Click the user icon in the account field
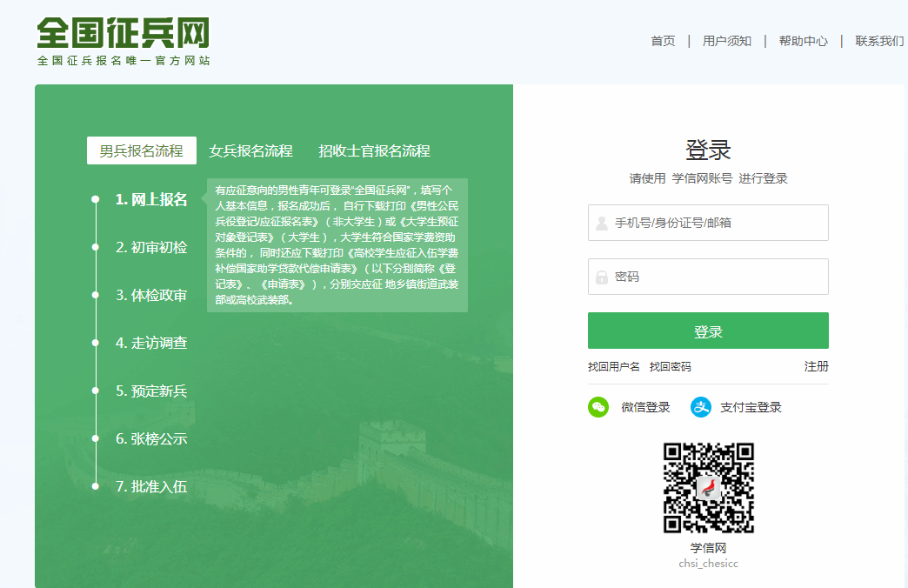 [602, 223]
